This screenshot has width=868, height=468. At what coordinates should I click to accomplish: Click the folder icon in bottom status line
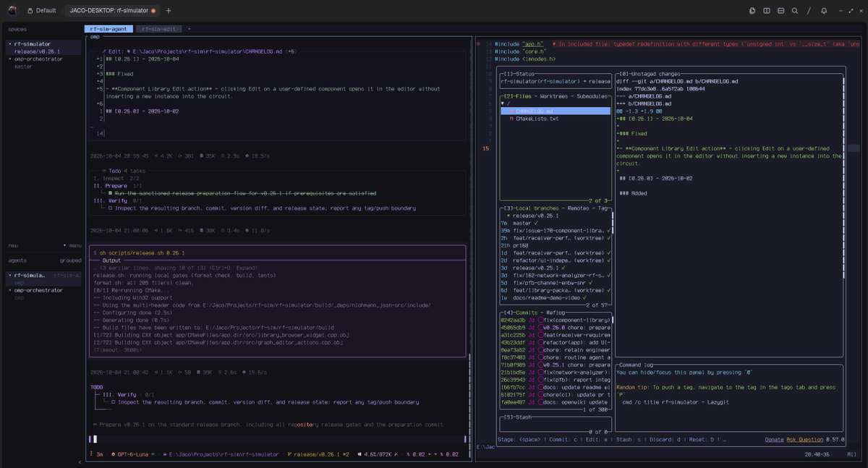coord(163,454)
